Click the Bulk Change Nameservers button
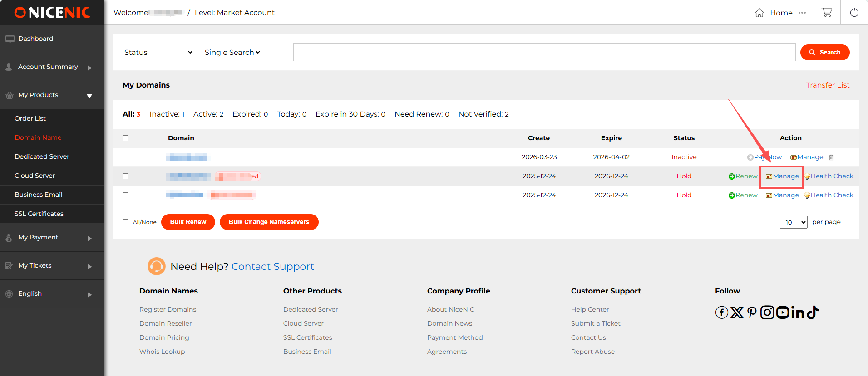The width and height of the screenshot is (868, 376). [x=269, y=222]
